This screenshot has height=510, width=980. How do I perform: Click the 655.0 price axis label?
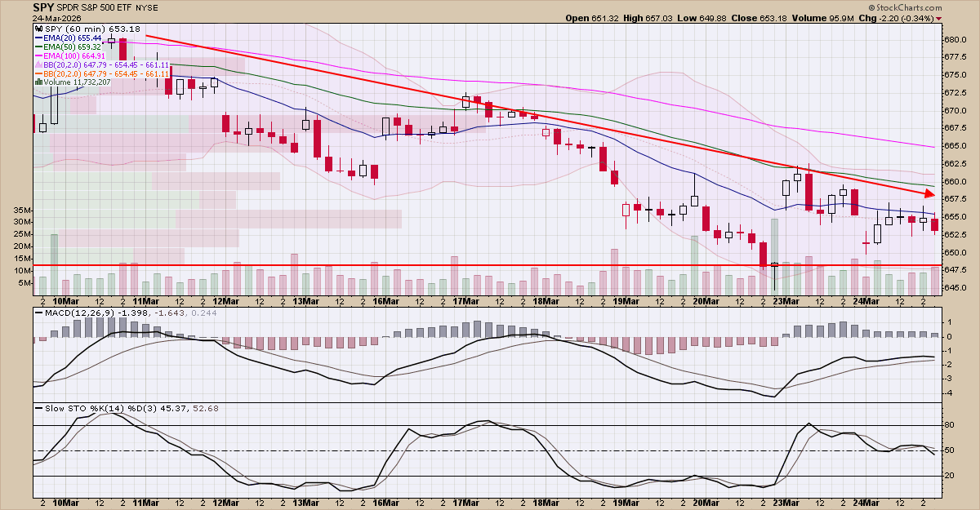955,216
